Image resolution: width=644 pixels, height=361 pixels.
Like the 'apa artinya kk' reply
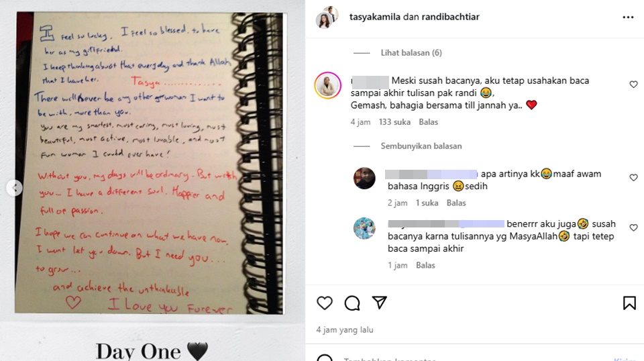point(633,178)
